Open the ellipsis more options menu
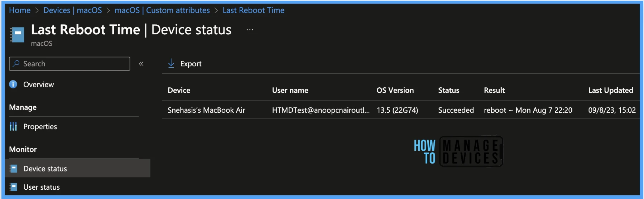Viewport: 644px width, 199px height. coord(250,30)
